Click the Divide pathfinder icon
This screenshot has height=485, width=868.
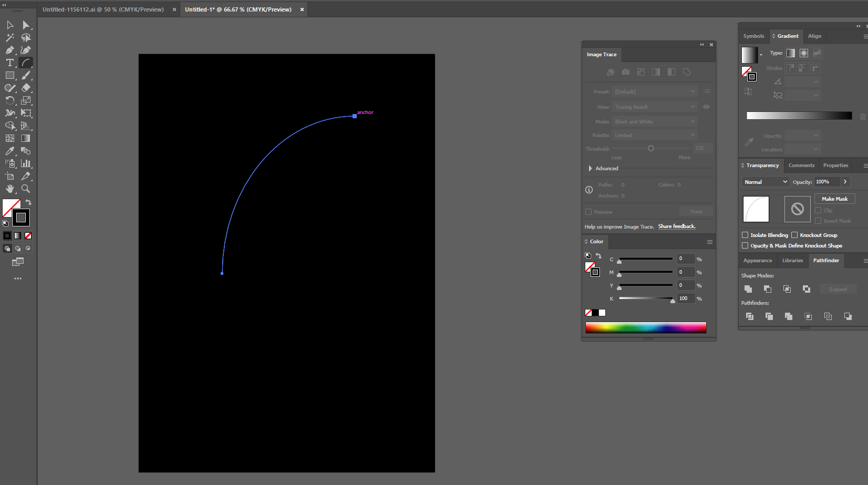(750, 316)
